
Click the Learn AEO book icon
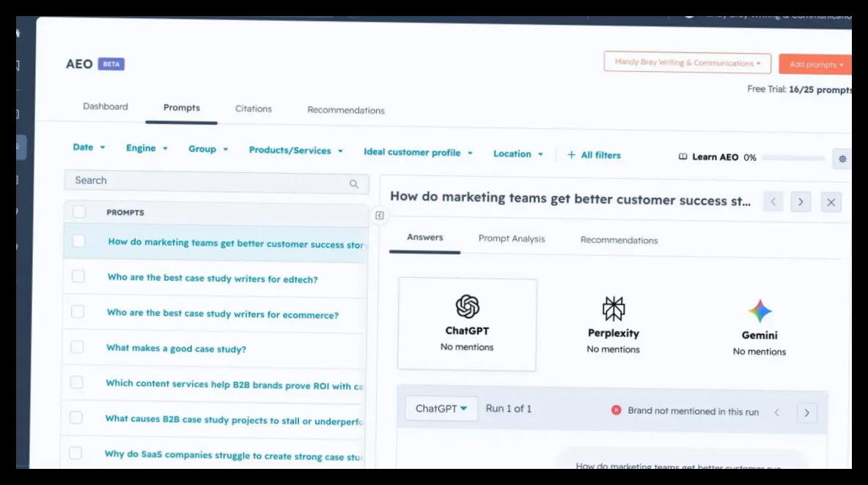[x=683, y=157]
